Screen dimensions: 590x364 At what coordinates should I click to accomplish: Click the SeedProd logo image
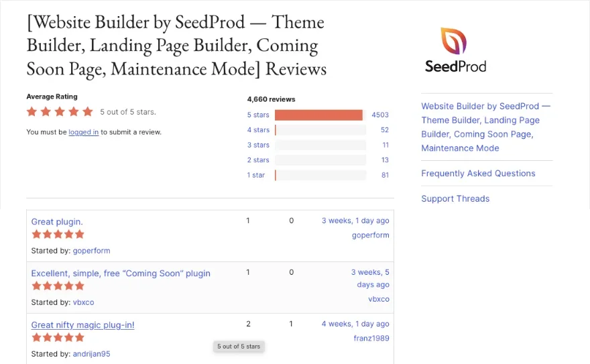coord(455,50)
